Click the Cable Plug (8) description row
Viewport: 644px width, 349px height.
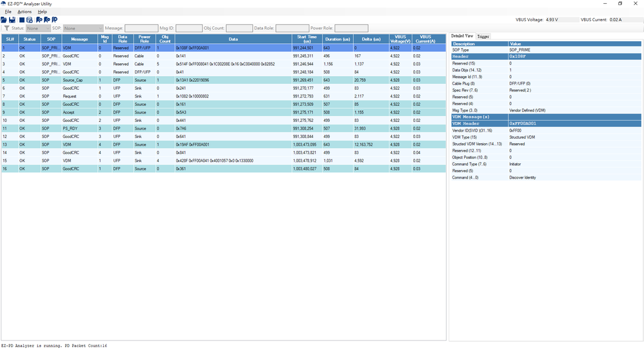coord(546,83)
